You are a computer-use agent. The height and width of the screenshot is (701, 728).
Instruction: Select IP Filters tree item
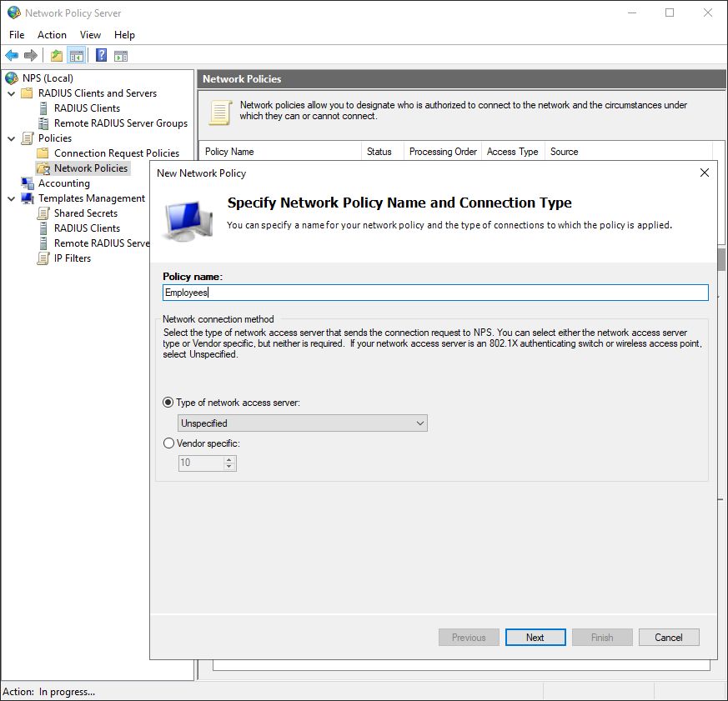click(x=73, y=258)
